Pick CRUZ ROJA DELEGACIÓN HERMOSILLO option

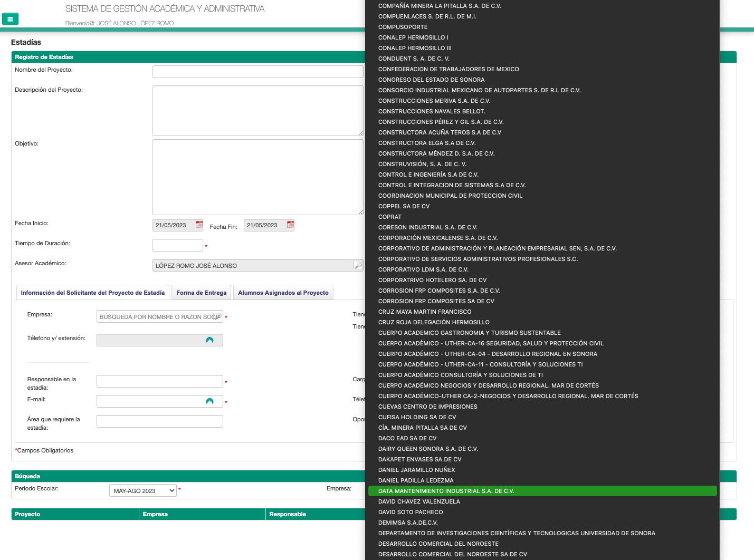point(434,322)
